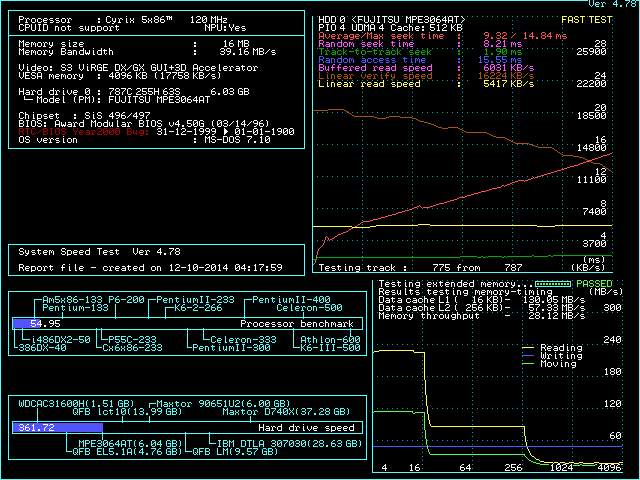This screenshot has width=640, height=480.
Task: Select the Celeron-500 reference label
Action: (x=309, y=308)
